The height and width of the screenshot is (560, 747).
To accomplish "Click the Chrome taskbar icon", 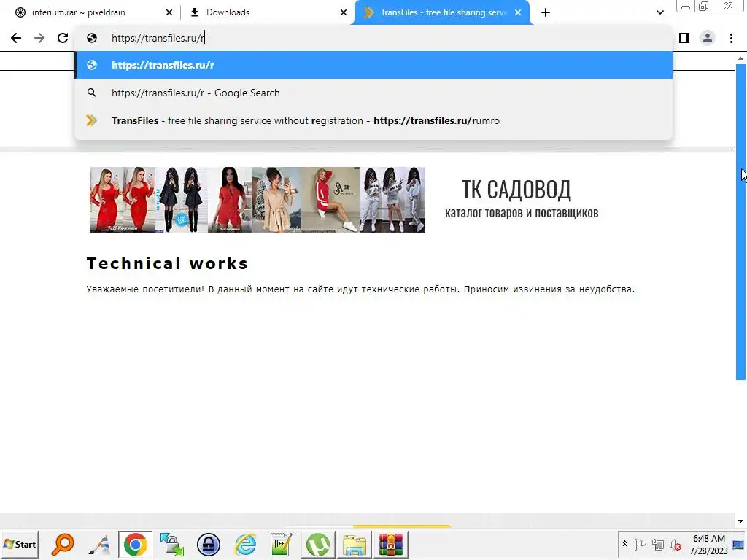I will (x=135, y=544).
